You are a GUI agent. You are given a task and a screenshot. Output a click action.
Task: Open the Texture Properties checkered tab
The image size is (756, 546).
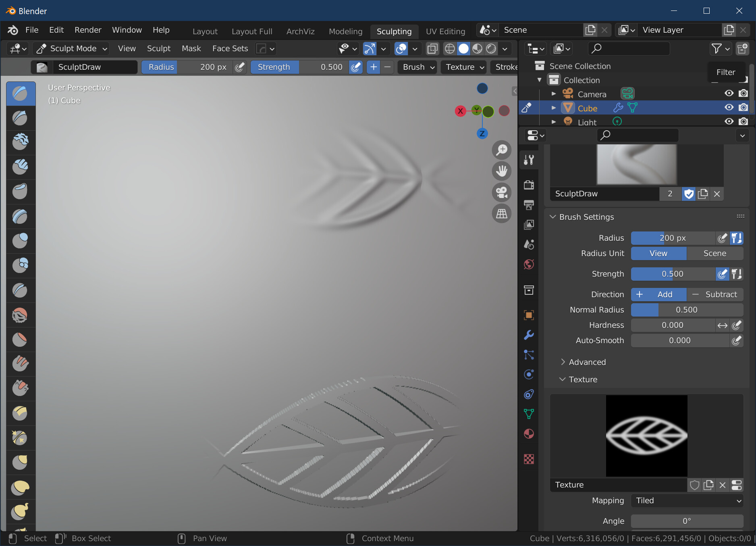[529, 459]
